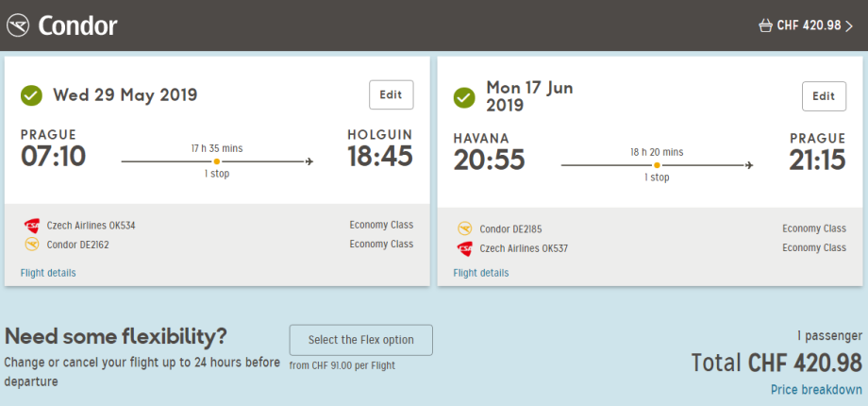Select the Flex option

(361, 340)
